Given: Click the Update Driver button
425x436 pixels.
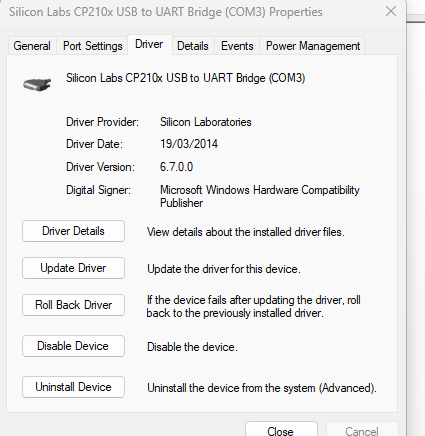Looking at the screenshot, I should (x=73, y=268).
